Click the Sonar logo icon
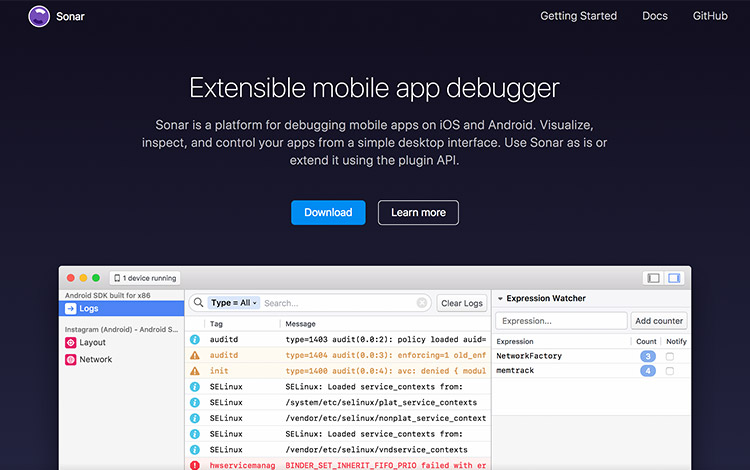Image resolution: width=750 pixels, height=470 pixels. 39,16
